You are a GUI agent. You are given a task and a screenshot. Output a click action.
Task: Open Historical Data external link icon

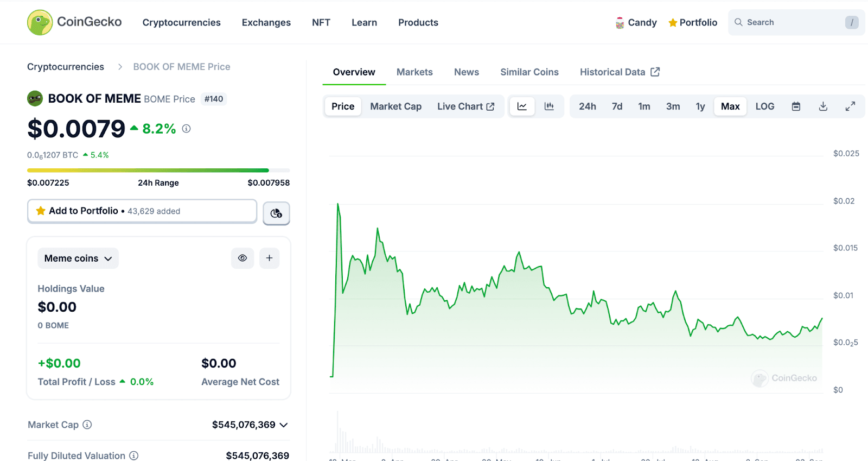click(x=655, y=72)
